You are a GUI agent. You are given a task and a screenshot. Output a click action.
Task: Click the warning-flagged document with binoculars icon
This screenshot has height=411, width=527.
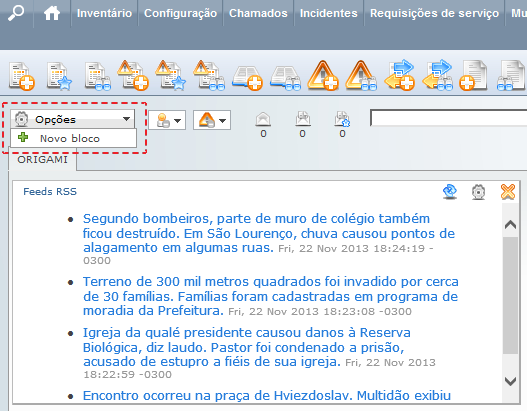209,76
